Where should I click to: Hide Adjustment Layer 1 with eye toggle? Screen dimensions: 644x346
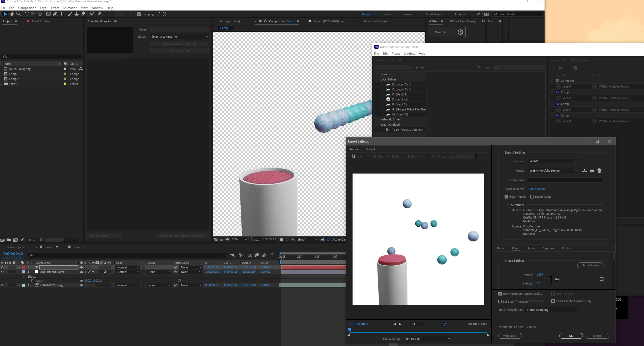[2, 272]
